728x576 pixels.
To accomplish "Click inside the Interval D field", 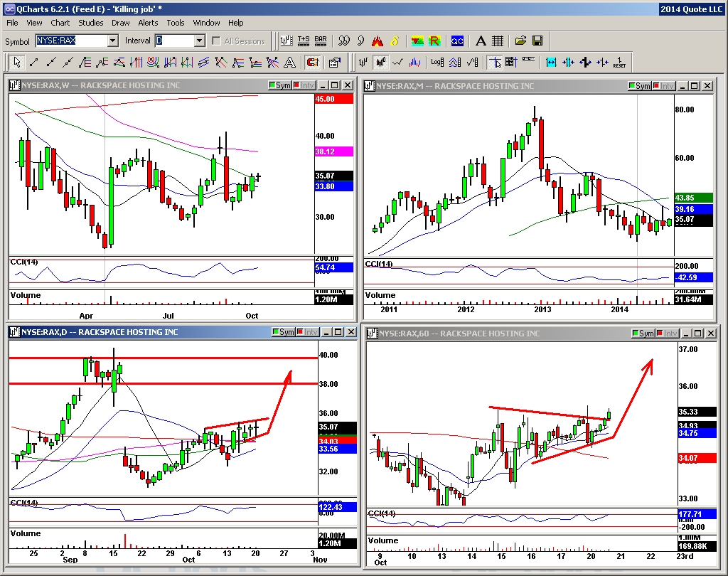I will [x=175, y=41].
